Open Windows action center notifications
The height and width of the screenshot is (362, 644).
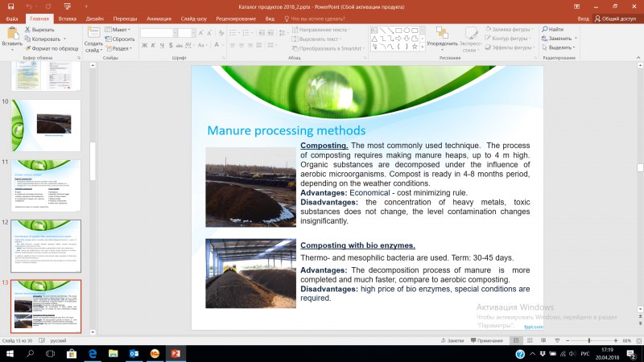631,353
